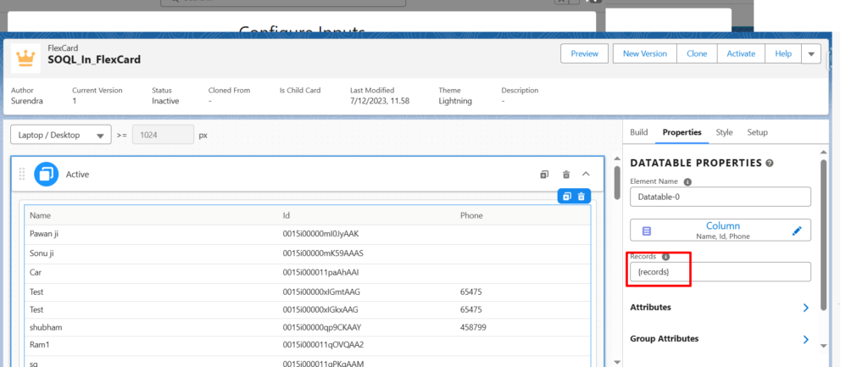Click the Theme value Lightning
Viewport: 868px width, 367px height.
(455, 101)
